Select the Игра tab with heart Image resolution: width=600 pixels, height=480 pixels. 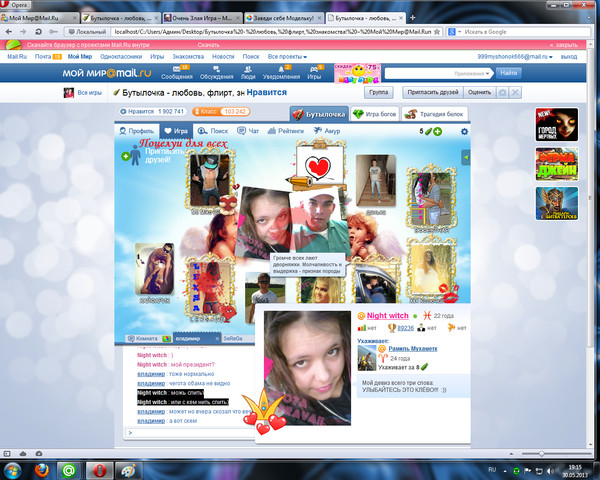click(x=176, y=131)
